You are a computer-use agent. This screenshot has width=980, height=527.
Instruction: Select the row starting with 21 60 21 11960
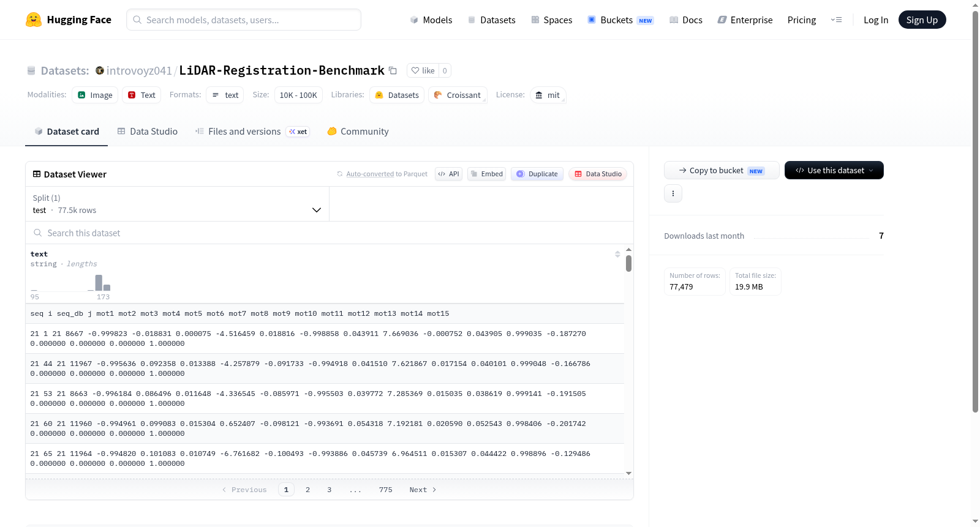[x=325, y=428]
